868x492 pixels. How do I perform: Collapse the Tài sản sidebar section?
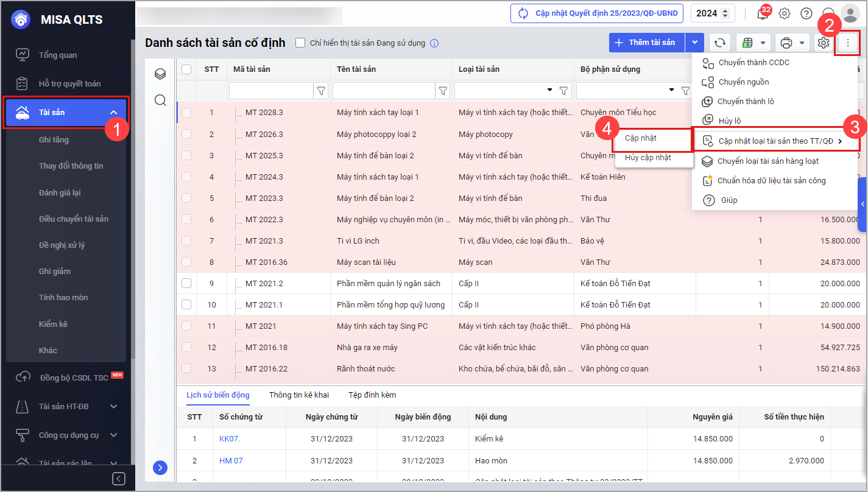click(113, 113)
